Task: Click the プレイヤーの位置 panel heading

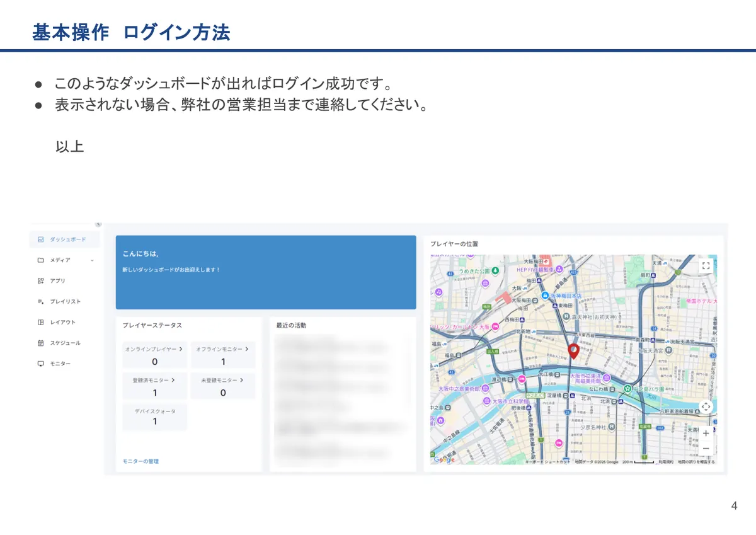Action: click(454, 244)
